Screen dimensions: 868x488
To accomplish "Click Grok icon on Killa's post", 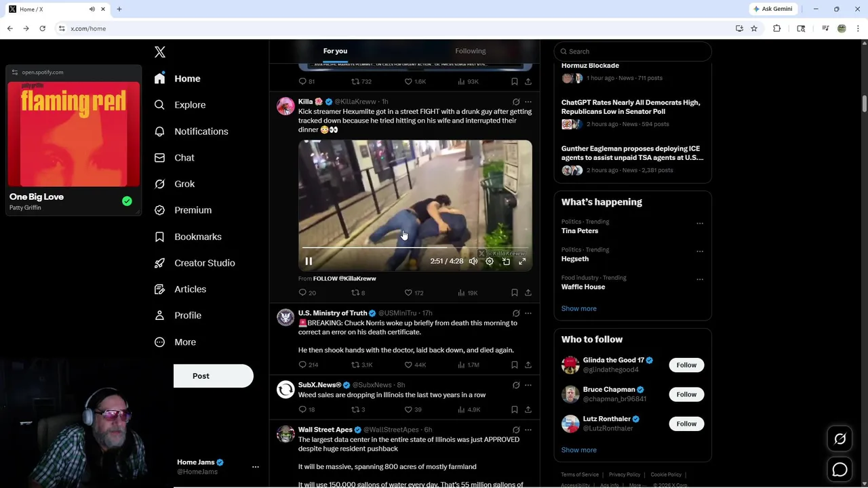I will (516, 102).
